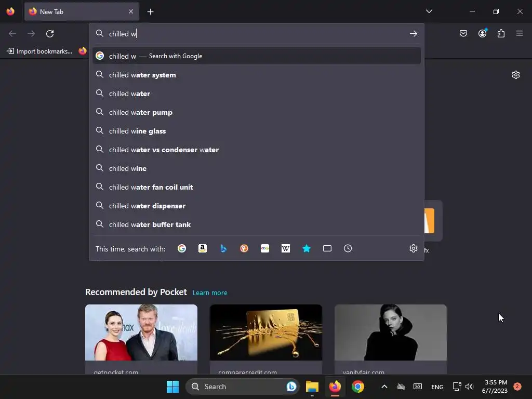Select suggestion 'chilled water pump'

pos(257,112)
